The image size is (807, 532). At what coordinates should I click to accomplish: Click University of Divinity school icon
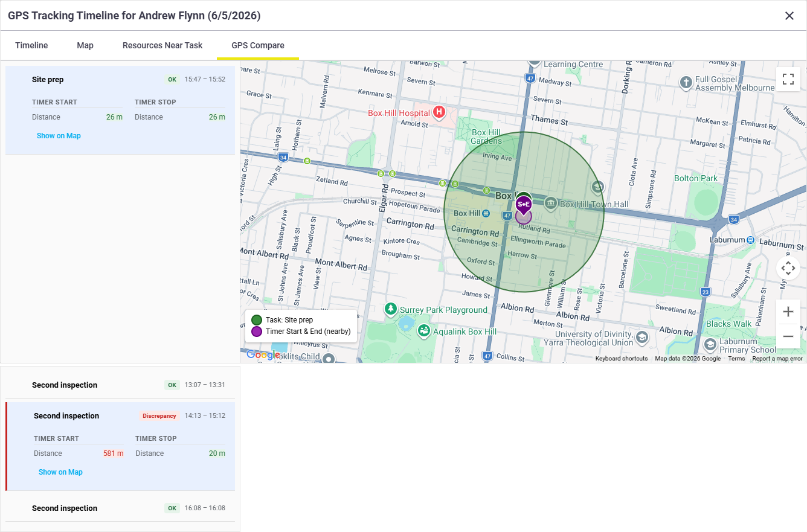pos(642,337)
